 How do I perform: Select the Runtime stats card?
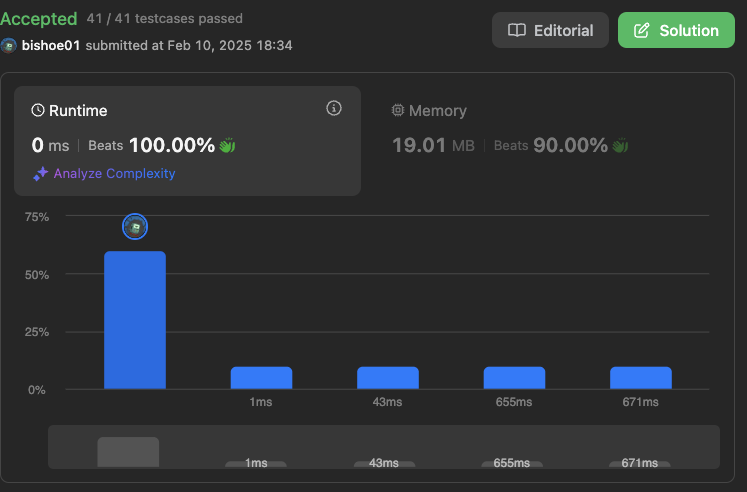click(x=187, y=141)
